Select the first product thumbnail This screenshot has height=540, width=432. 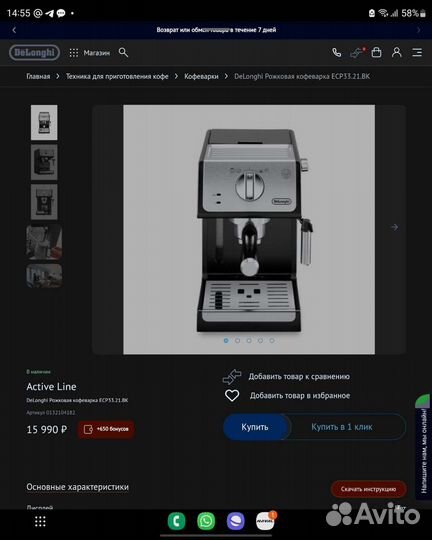(x=44, y=123)
